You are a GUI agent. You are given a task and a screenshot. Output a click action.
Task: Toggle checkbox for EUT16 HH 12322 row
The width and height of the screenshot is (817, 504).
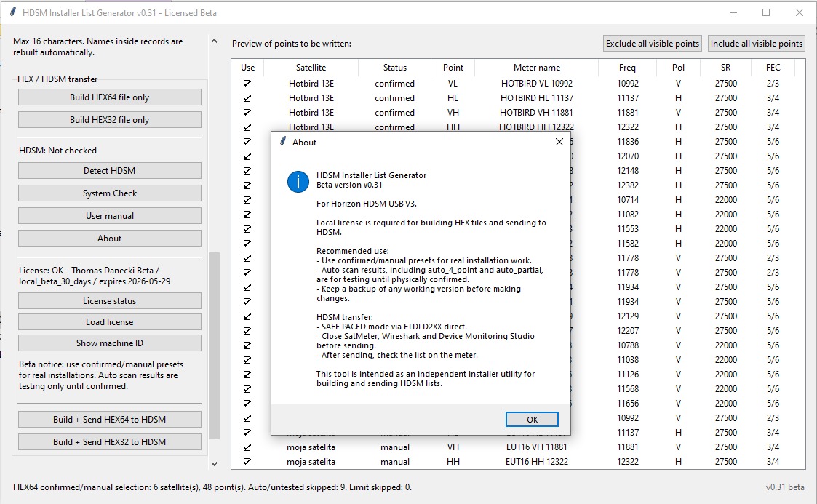(247, 462)
